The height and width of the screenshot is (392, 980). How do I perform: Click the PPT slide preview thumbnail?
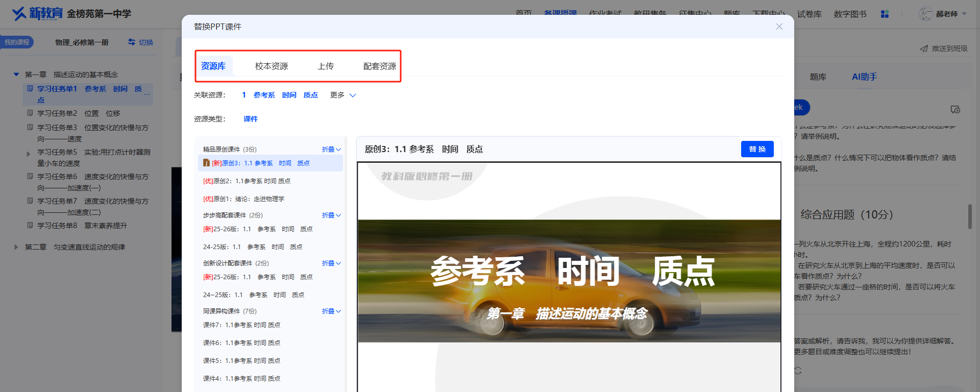point(569,277)
